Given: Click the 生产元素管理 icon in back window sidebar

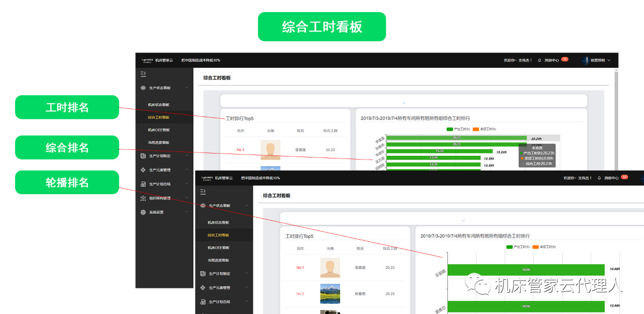Looking at the screenshot, I should point(143,170).
